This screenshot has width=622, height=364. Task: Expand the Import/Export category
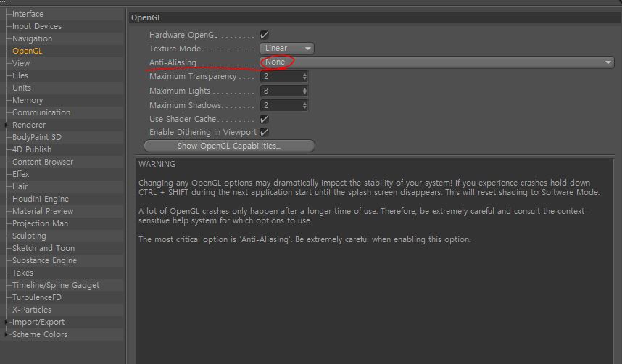[x=7, y=322]
